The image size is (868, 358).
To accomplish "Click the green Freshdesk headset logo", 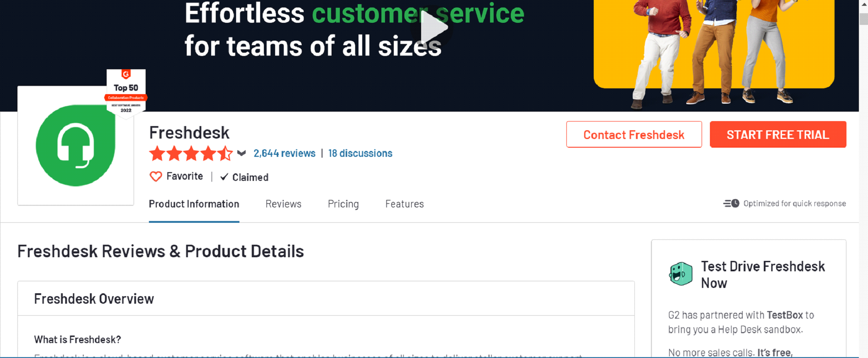I will coord(76,145).
